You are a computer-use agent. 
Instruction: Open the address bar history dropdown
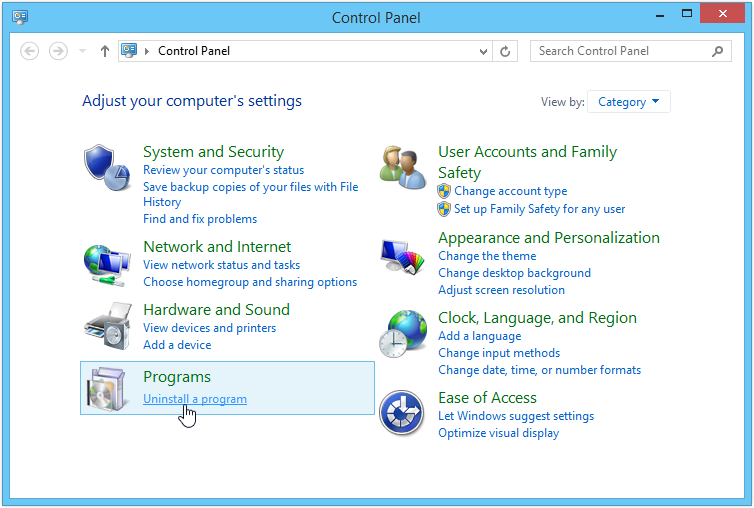(x=483, y=51)
